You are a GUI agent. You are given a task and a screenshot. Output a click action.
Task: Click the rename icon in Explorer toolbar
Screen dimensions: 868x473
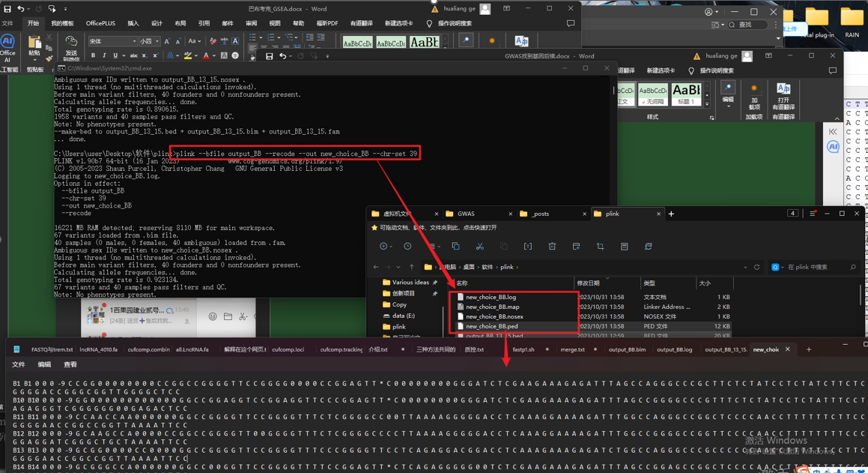[x=527, y=246]
